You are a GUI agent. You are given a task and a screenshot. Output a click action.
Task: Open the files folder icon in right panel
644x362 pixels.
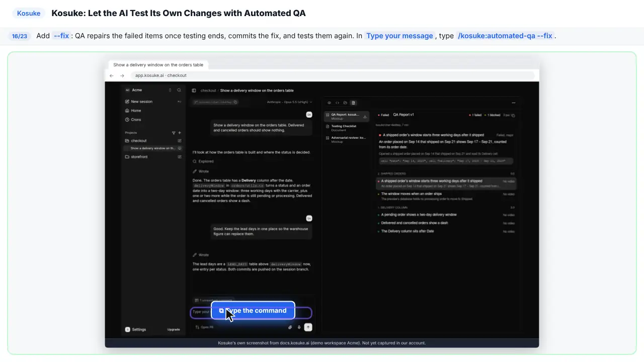(x=345, y=103)
